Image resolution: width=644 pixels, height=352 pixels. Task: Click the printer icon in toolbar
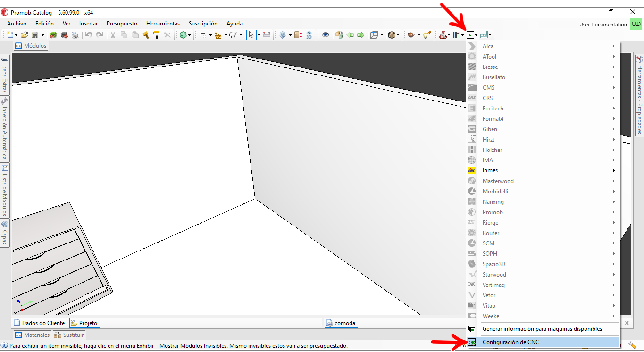[75, 35]
